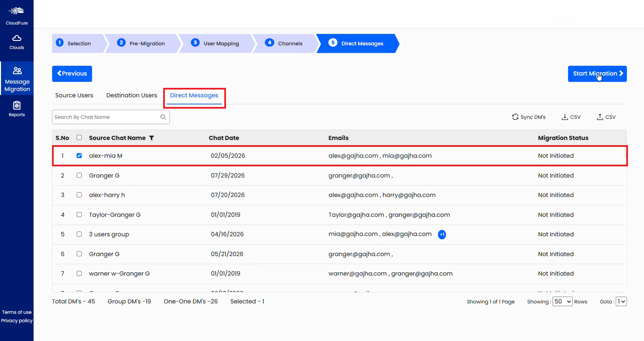Open the rows-per-page 50 dropdown

point(562,301)
